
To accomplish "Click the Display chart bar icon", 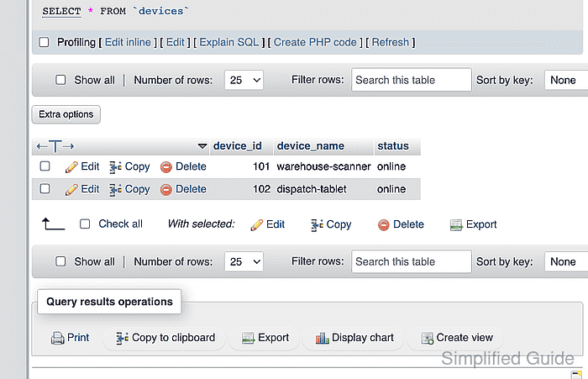I will click(322, 338).
